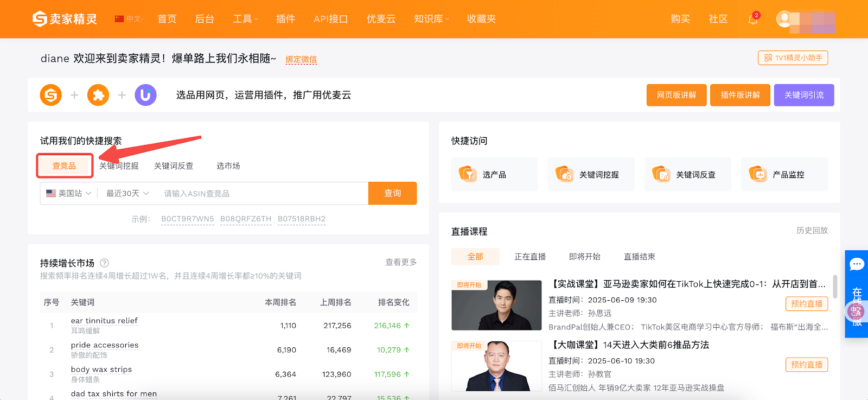Click 预约直播 for the TikTok course

(x=807, y=304)
